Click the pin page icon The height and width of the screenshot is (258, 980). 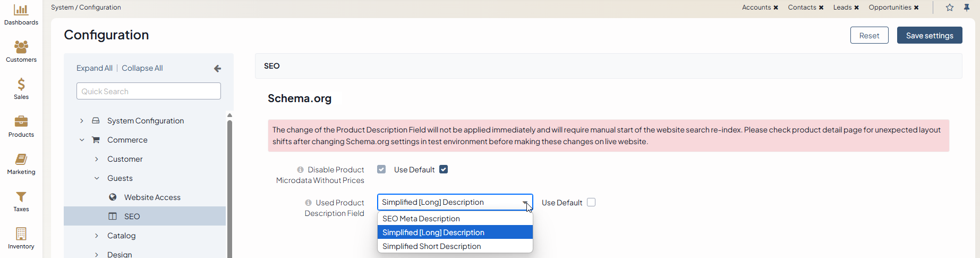coord(967,7)
